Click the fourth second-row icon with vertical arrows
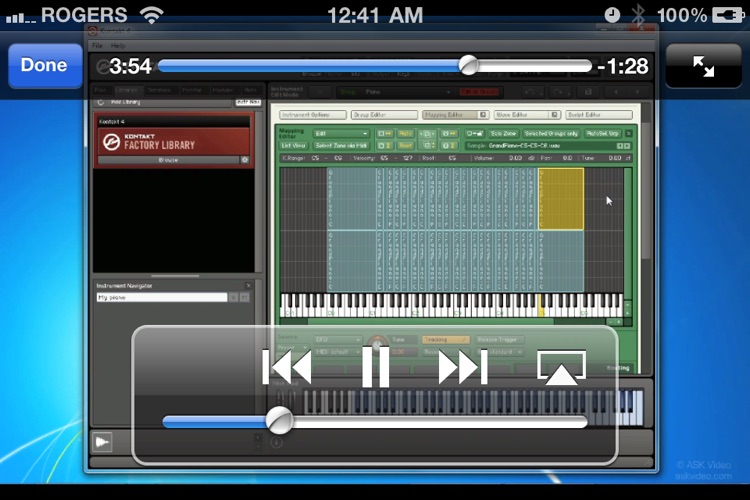The height and width of the screenshot is (500, 750). click(x=449, y=145)
